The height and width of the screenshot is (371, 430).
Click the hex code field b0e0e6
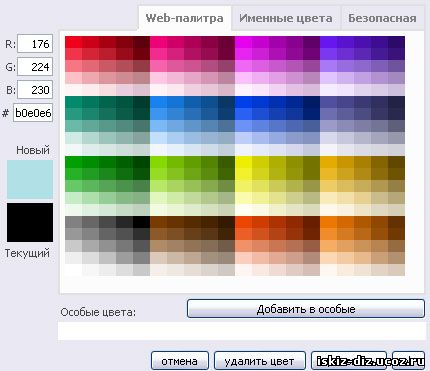[33, 113]
